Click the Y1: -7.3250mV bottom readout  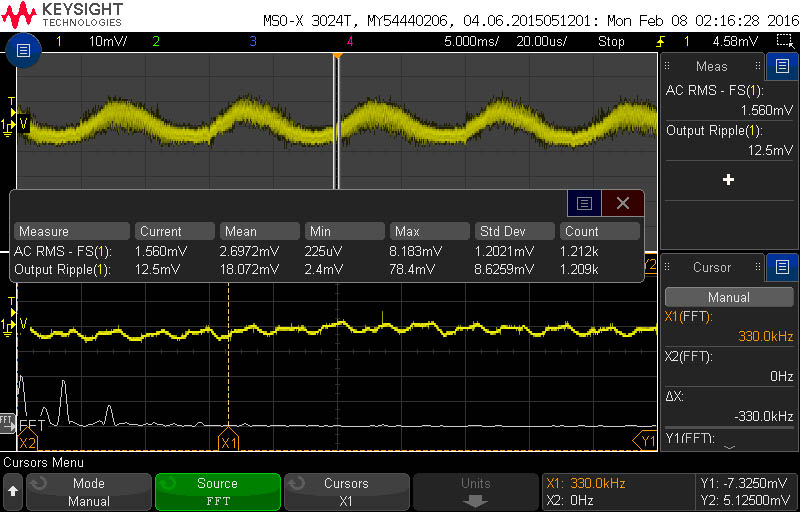pos(745,483)
